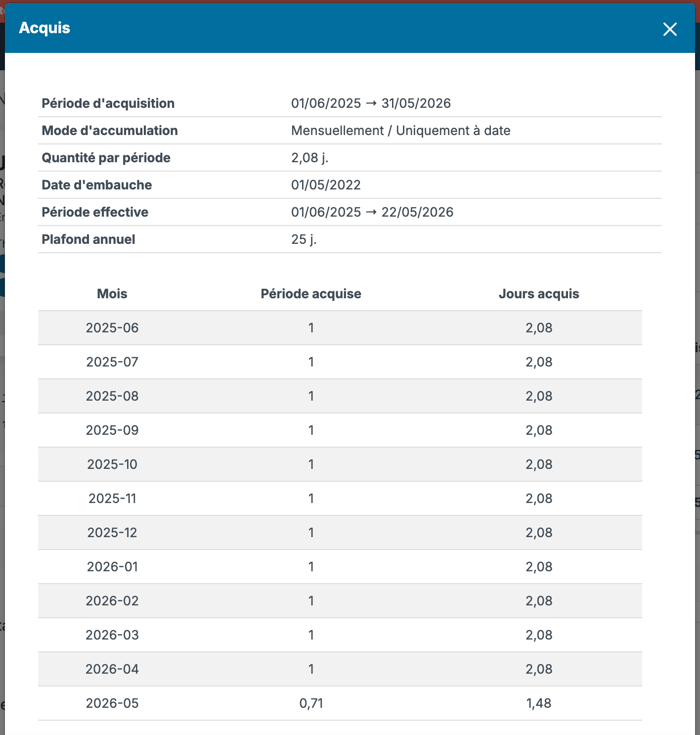Select the 2025-06 month cell
The height and width of the screenshot is (735, 700).
[112, 328]
